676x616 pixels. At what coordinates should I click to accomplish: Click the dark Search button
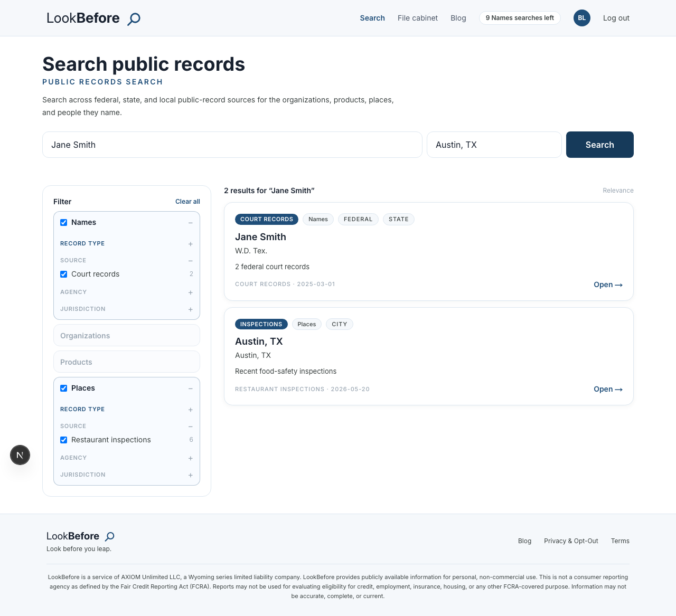point(600,145)
